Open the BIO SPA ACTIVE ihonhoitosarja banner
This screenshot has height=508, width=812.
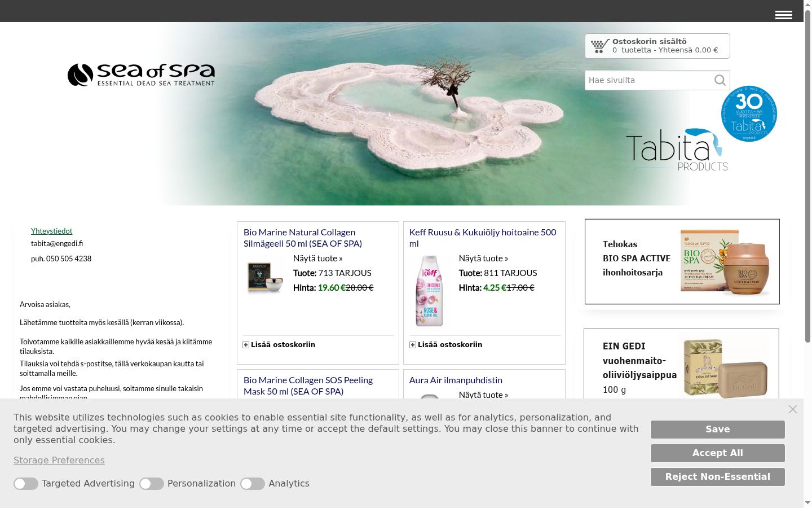(x=682, y=262)
